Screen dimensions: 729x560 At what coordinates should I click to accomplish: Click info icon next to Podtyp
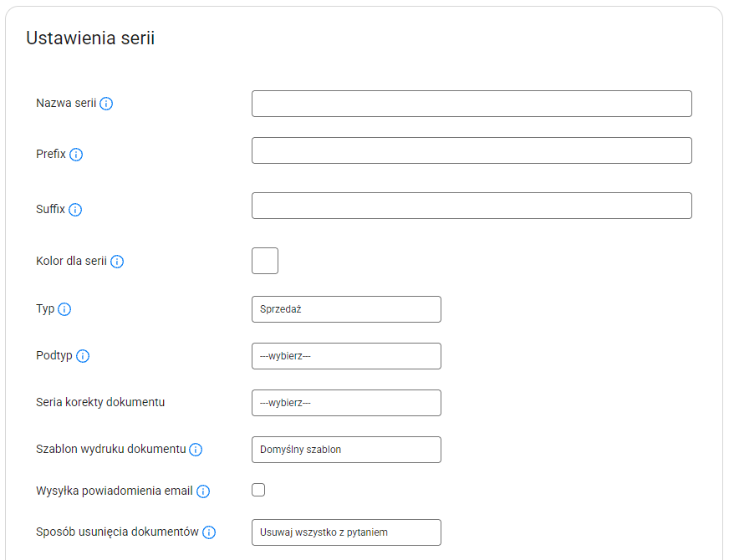(83, 356)
